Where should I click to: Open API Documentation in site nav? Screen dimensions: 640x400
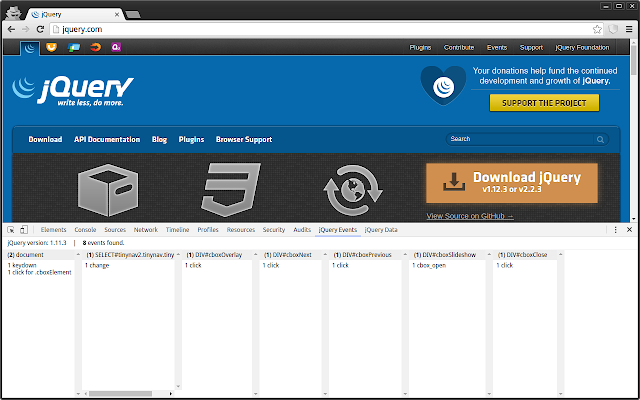[107, 139]
